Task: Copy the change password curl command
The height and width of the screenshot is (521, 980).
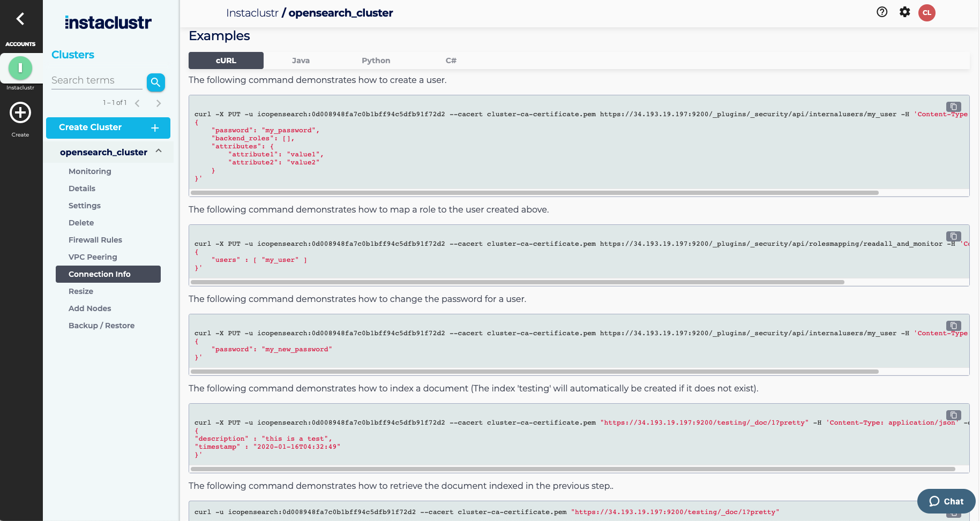Action: (x=954, y=326)
